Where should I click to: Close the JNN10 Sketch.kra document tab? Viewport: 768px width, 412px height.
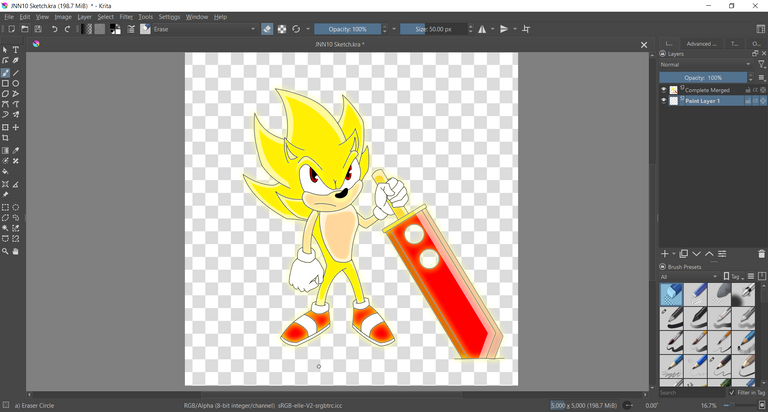point(644,45)
